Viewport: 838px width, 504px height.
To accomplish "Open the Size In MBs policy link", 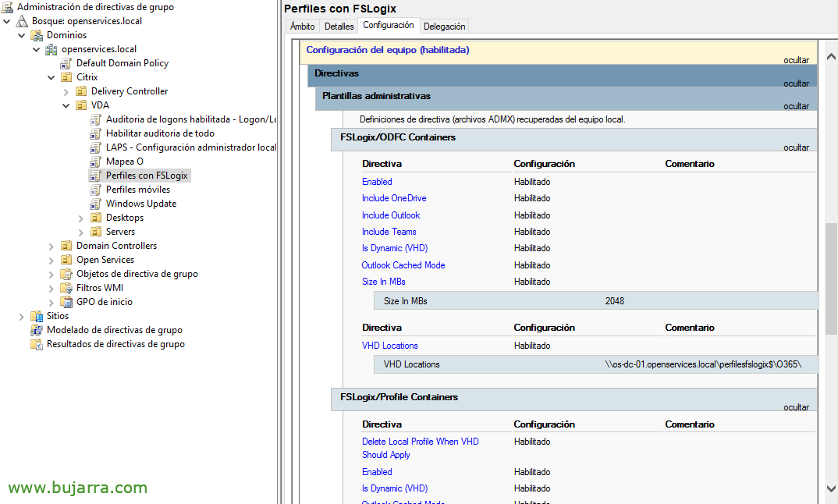I will tap(384, 282).
